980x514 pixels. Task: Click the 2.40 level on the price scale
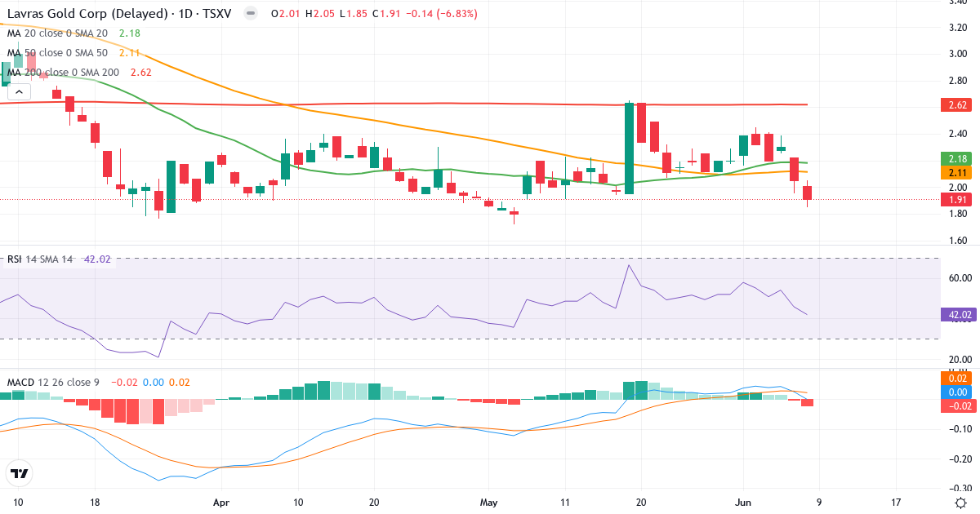click(x=959, y=134)
